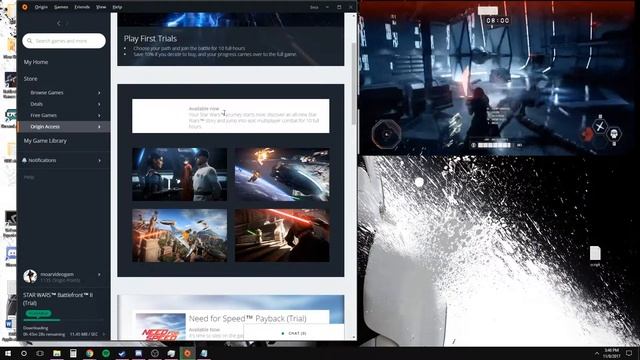Open Battlefront space battle screenshot
The height and width of the screenshot is (360, 640).
click(x=282, y=174)
